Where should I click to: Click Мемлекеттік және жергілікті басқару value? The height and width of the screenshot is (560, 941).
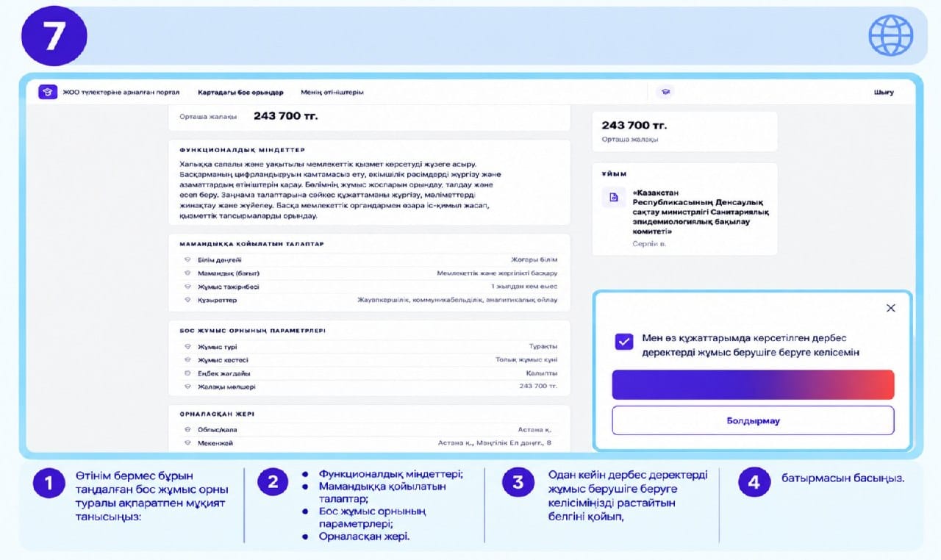point(497,273)
